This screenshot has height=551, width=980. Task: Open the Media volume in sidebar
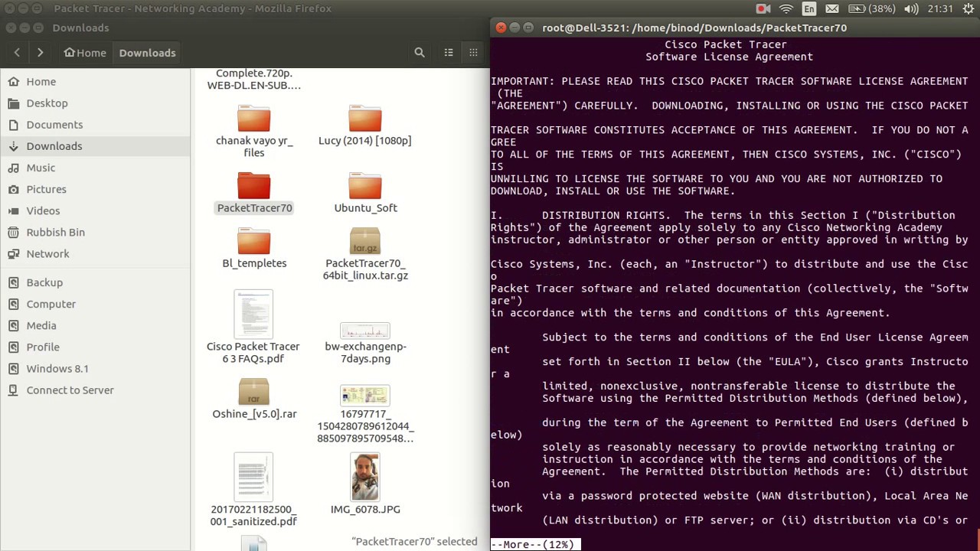pyautogui.click(x=41, y=324)
